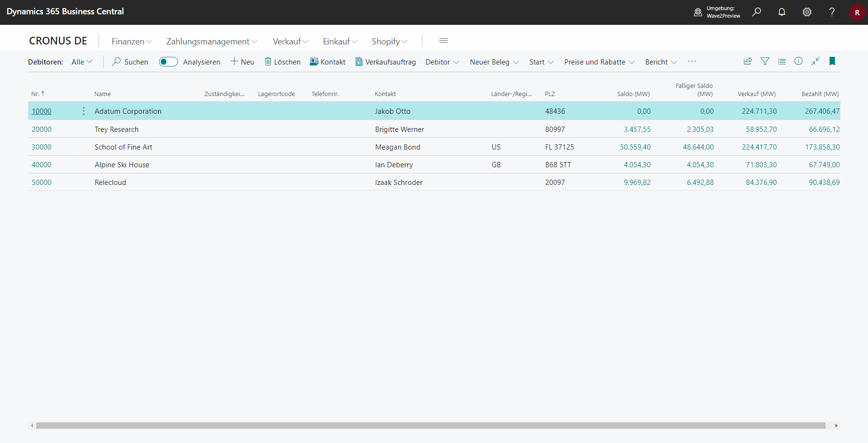Image resolution: width=868 pixels, height=443 pixels.
Task: Open the search magnifier in top bar
Action: click(x=756, y=12)
